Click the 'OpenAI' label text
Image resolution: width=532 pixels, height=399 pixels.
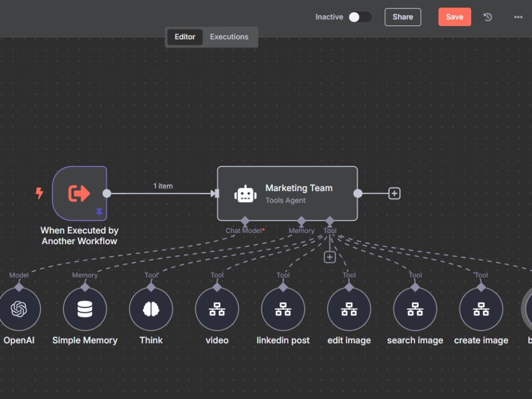point(19,340)
